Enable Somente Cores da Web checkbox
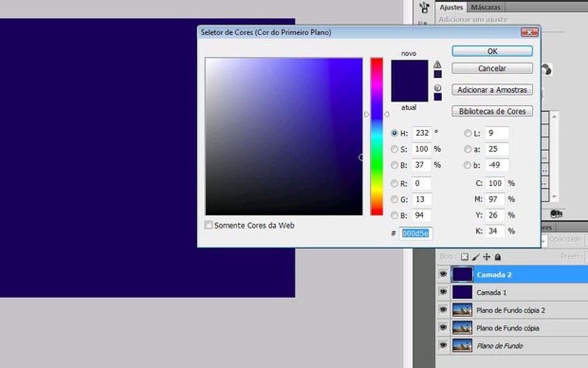588x368 pixels. [209, 225]
